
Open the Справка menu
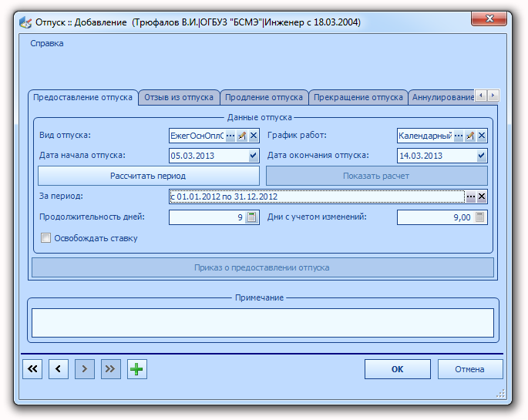pos(47,43)
